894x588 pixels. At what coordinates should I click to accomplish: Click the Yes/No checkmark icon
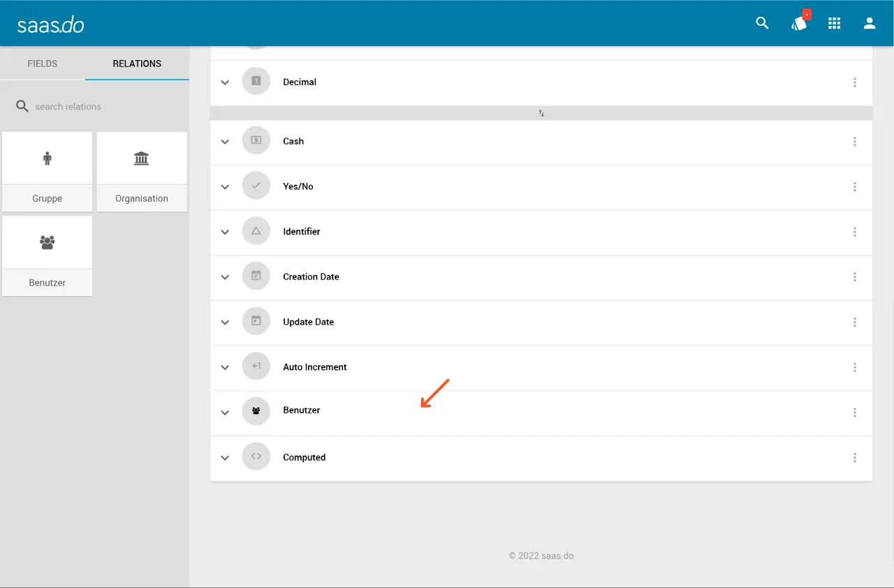tap(256, 186)
